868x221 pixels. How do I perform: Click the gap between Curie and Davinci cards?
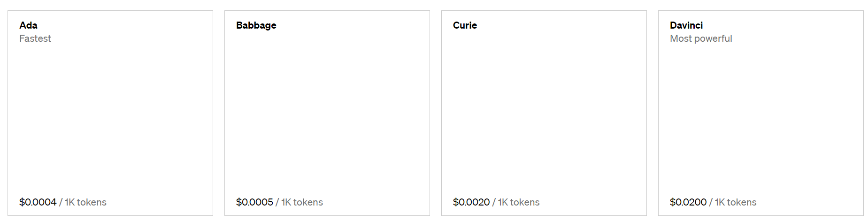[653, 113]
